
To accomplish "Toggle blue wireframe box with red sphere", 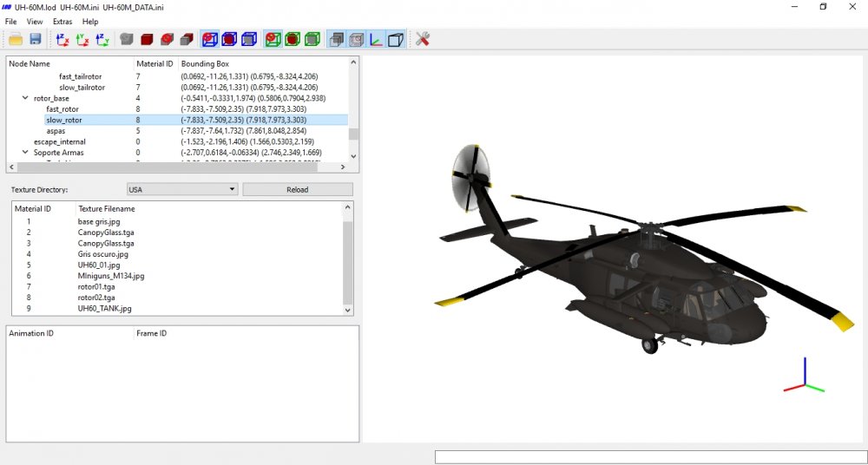I will 210,39.
